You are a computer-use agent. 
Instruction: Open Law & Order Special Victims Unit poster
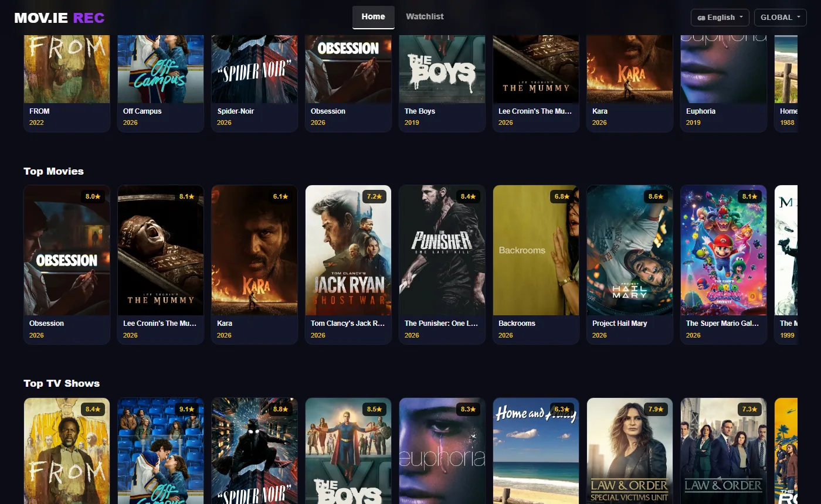630,451
